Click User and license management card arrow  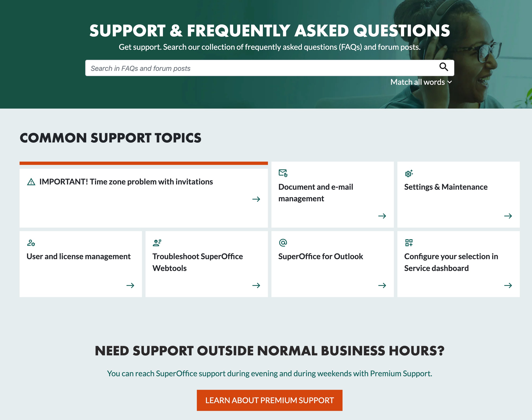[130, 285]
